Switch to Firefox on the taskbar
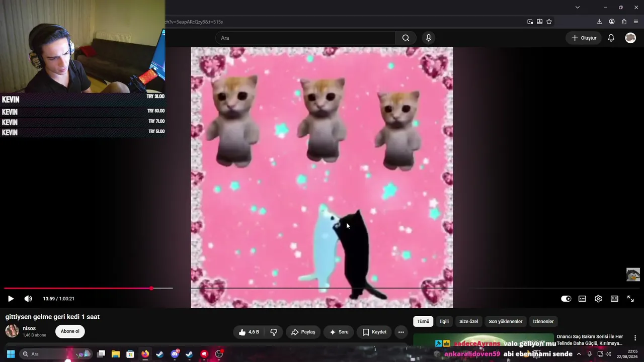The height and width of the screenshot is (362, 644). tap(145, 354)
